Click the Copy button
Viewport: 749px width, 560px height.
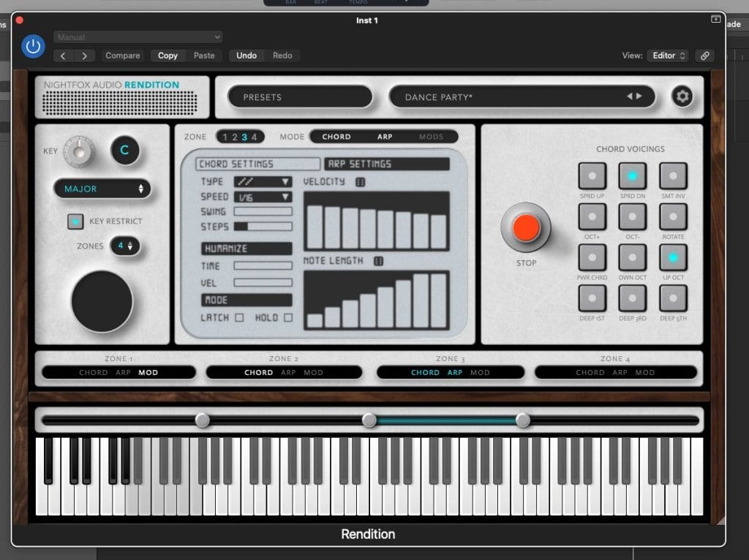168,56
